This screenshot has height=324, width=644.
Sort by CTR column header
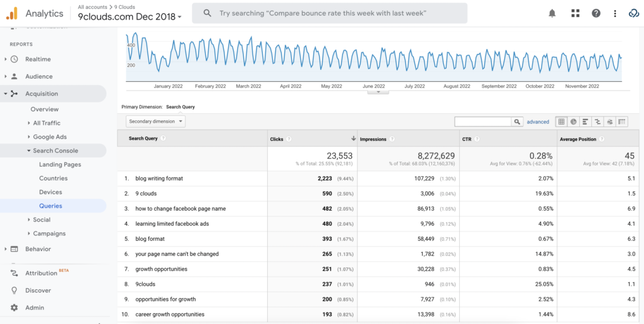pos(467,139)
